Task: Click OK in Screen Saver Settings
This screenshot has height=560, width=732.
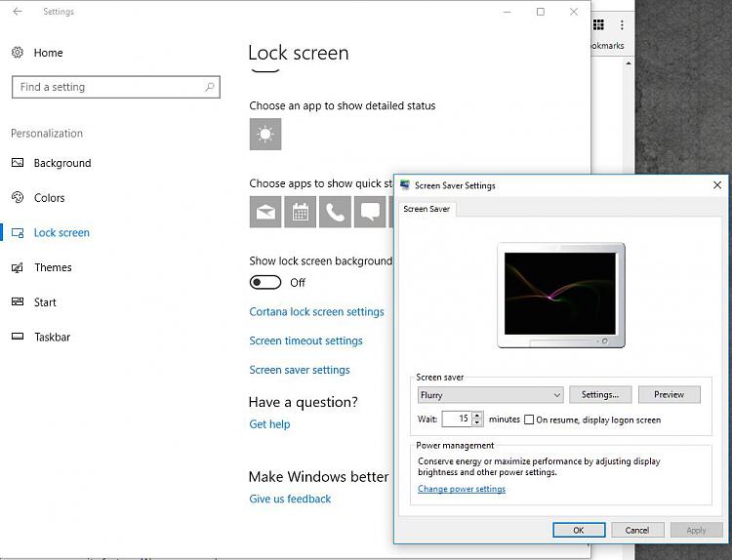Action: pos(579,530)
